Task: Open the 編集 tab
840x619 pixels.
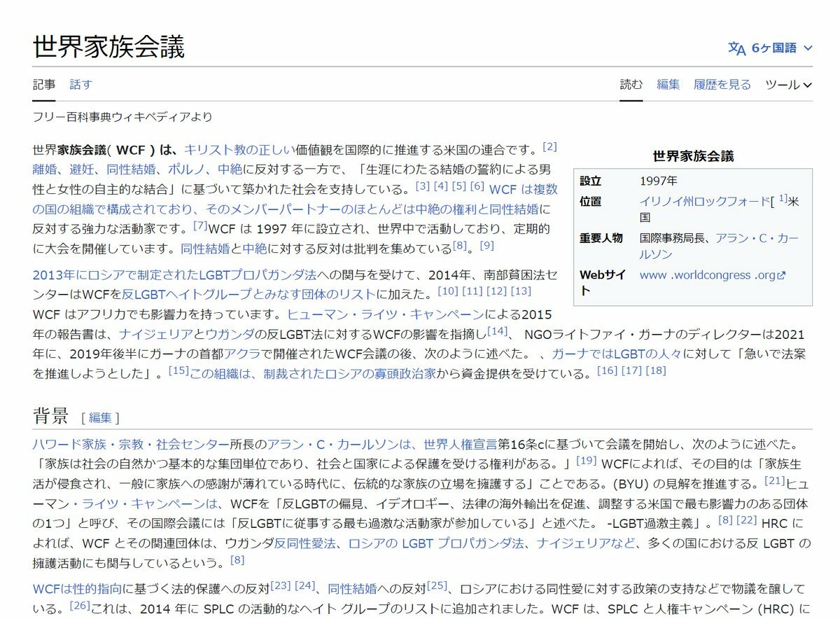Action: [x=668, y=85]
